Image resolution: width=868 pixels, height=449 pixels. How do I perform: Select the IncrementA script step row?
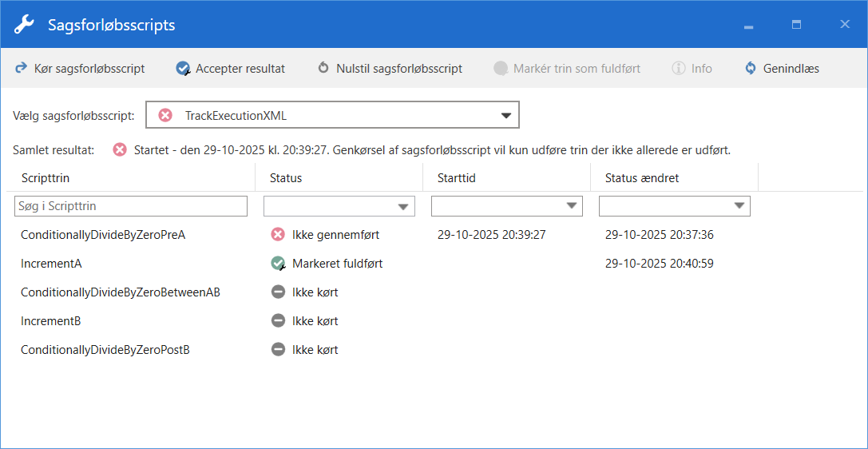coord(51,264)
